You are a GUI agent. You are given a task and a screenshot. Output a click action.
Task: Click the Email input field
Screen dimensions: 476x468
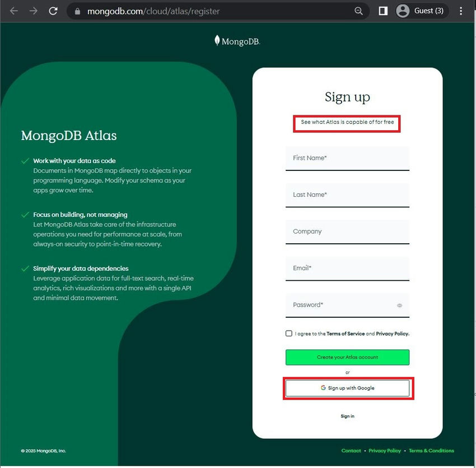[x=347, y=268]
